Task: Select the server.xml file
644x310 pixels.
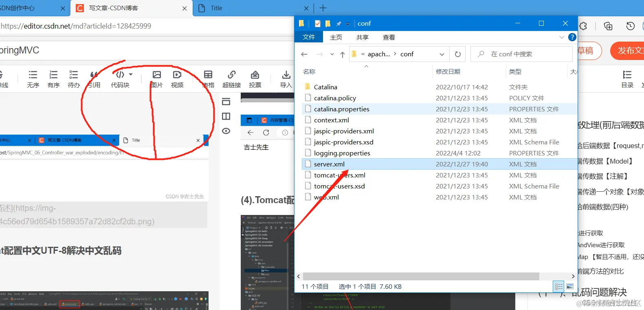Action: tap(329, 164)
